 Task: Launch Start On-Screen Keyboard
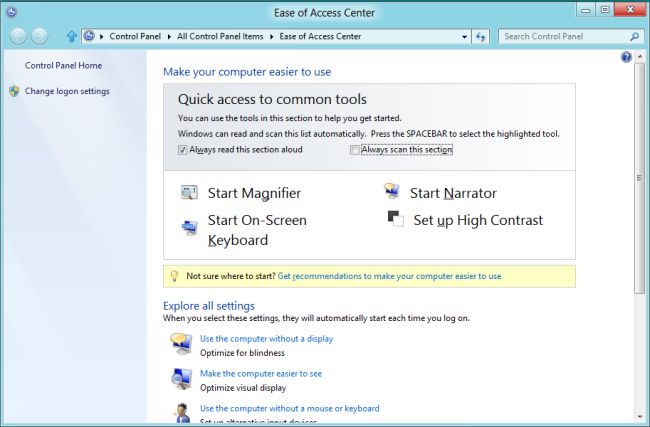coord(257,230)
